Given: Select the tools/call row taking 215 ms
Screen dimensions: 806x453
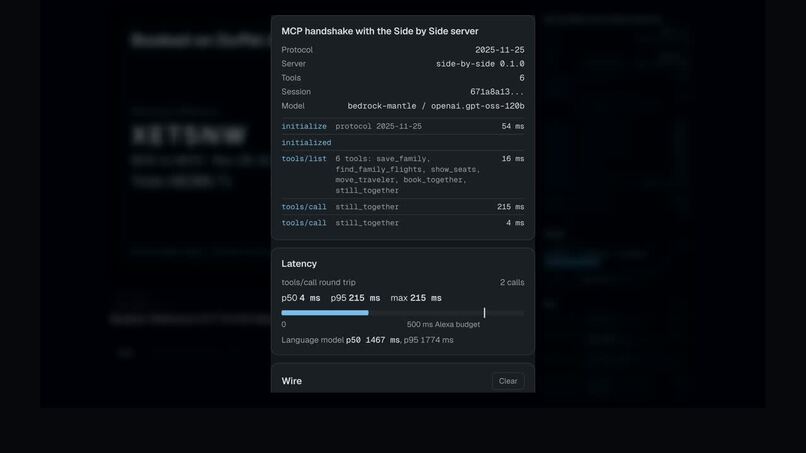Looking at the screenshot, I should coord(402,207).
